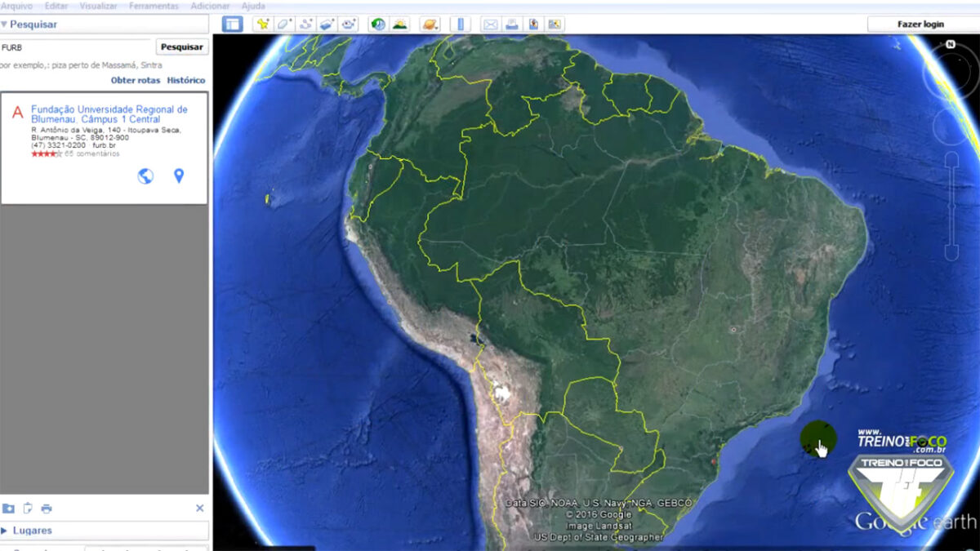Open the Visualizar menu
The image size is (980, 551).
98,6
